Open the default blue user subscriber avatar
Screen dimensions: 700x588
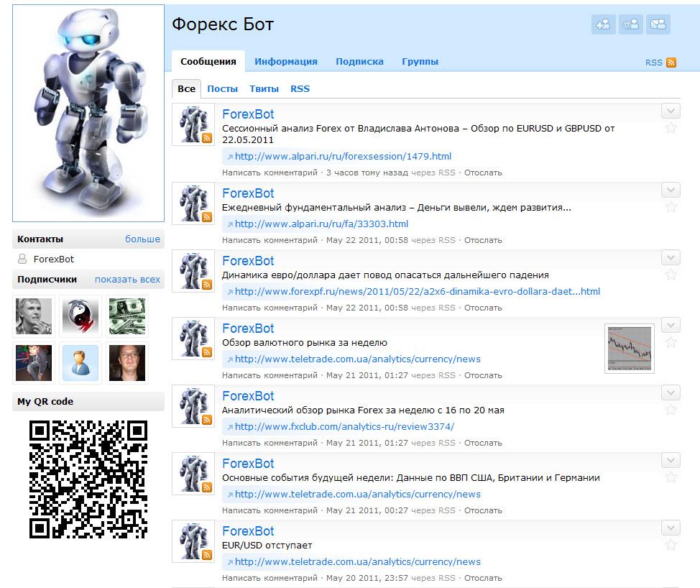click(80, 363)
